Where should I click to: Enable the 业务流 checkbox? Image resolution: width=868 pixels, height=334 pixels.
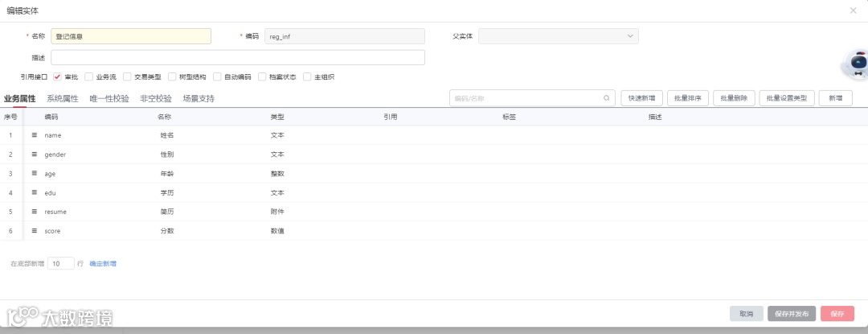[88, 77]
